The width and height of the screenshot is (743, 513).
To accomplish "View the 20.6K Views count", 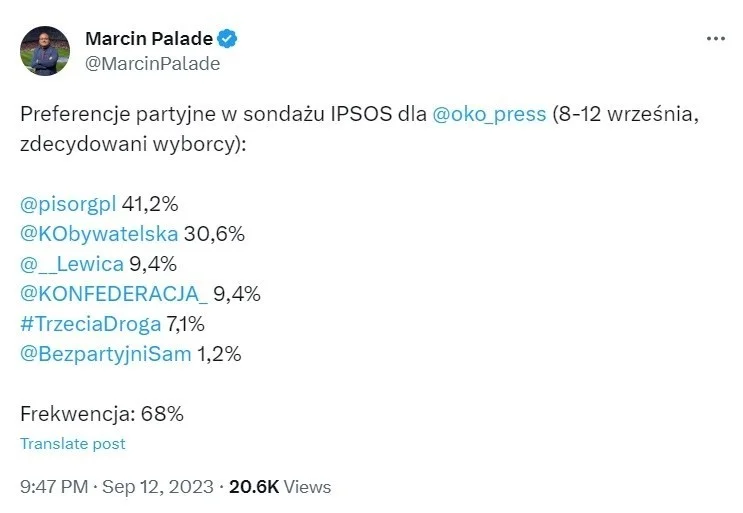I will coord(280,487).
